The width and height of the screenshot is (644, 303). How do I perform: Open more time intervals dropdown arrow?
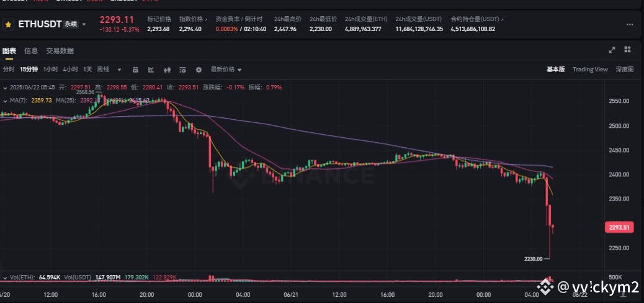click(120, 70)
